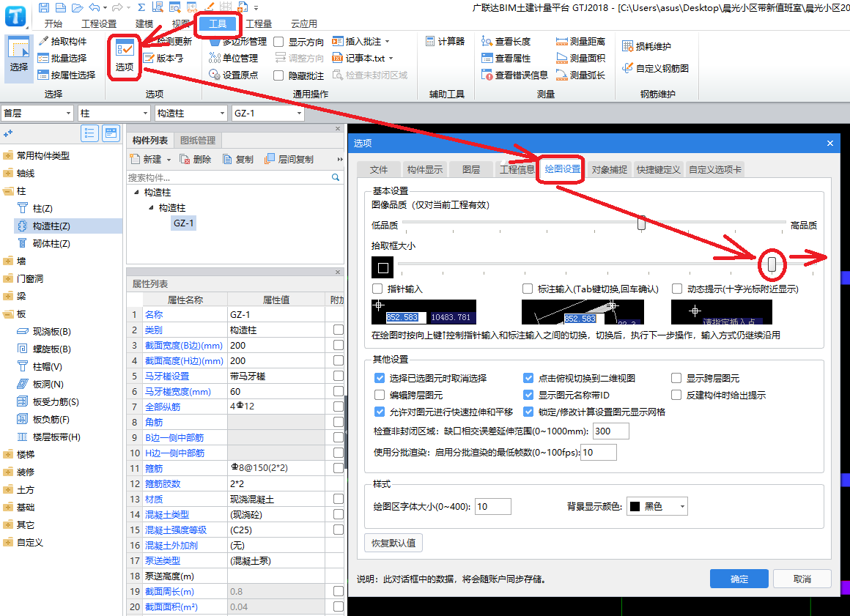
Task: Click the black background color swatch
Action: [635, 507]
